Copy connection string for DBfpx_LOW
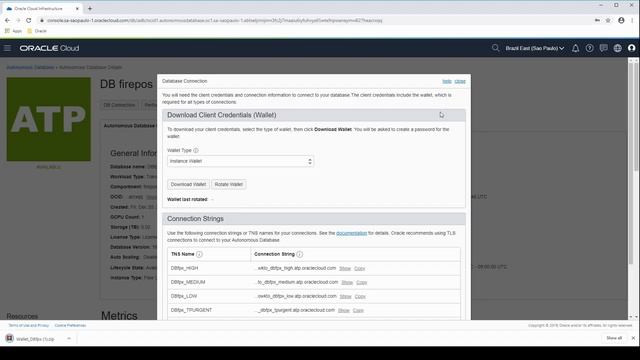The image size is (640, 360). point(360,296)
